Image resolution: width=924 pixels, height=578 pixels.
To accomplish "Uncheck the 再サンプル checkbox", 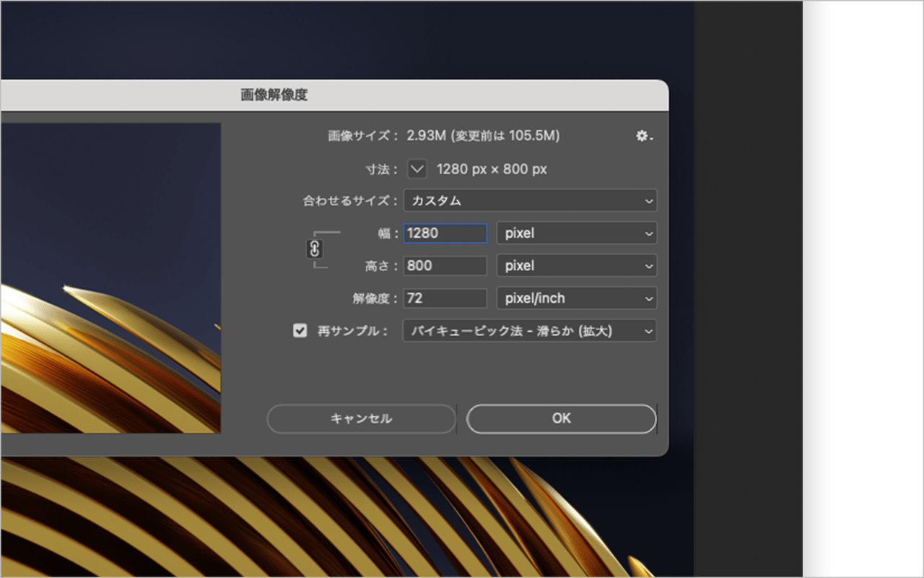I will coord(300,331).
